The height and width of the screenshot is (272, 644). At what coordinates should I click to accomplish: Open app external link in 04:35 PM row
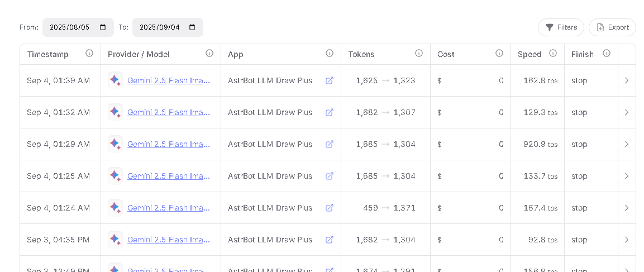click(330, 240)
